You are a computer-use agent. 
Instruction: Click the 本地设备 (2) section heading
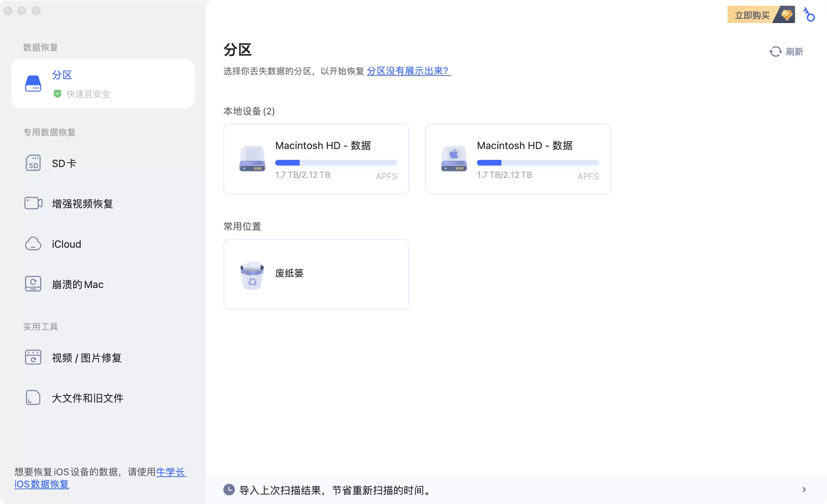(x=249, y=111)
